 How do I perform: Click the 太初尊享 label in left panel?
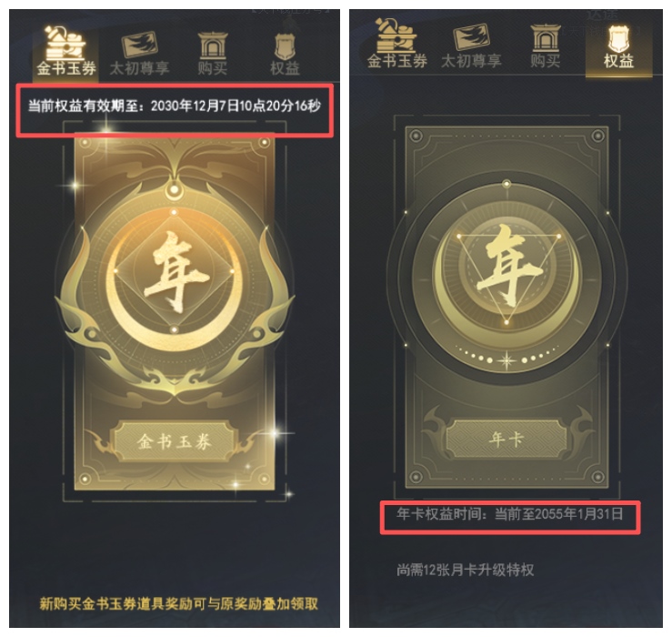pos(140,67)
